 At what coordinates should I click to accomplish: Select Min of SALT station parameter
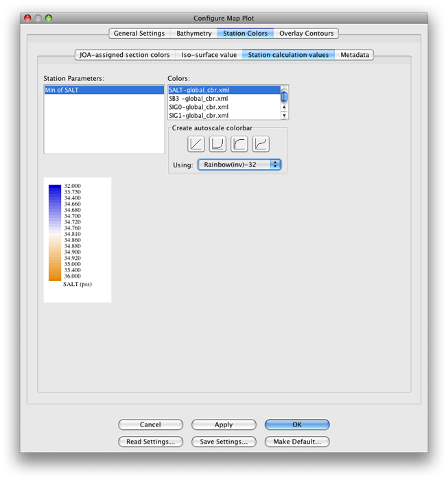coord(104,90)
